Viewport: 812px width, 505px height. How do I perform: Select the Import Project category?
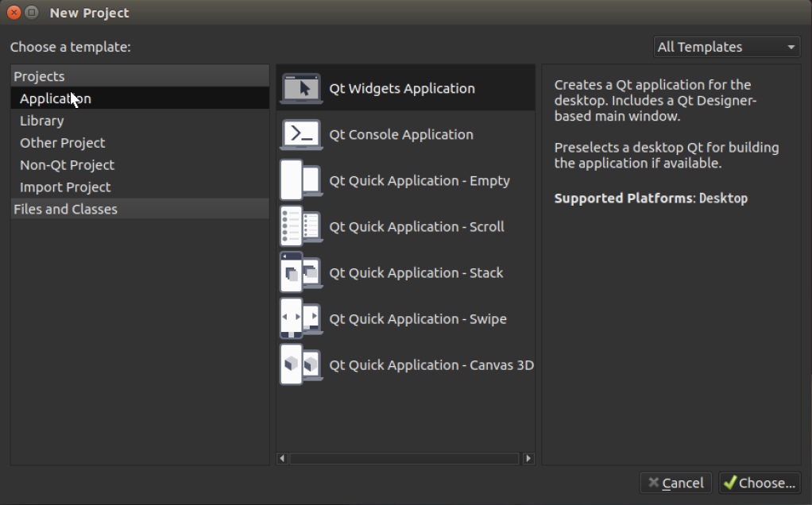tap(140, 187)
